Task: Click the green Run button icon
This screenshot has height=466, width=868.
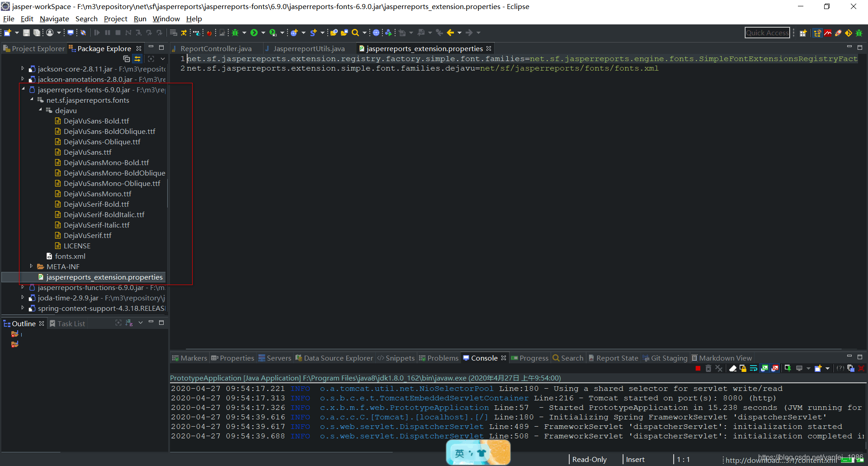Action: 254,33
